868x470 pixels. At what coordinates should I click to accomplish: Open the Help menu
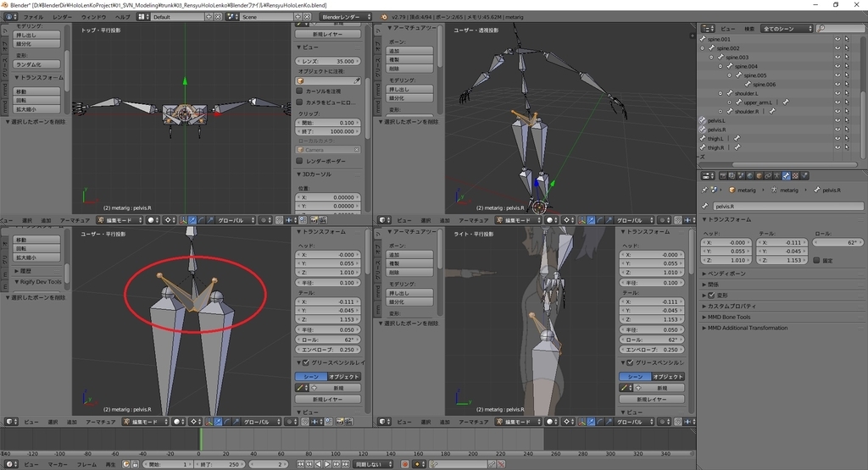pyautogui.click(x=122, y=17)
